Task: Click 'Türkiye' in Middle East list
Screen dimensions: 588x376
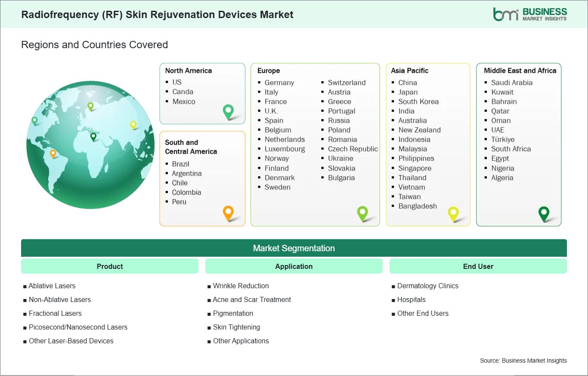Action: (x=503, y=139)
